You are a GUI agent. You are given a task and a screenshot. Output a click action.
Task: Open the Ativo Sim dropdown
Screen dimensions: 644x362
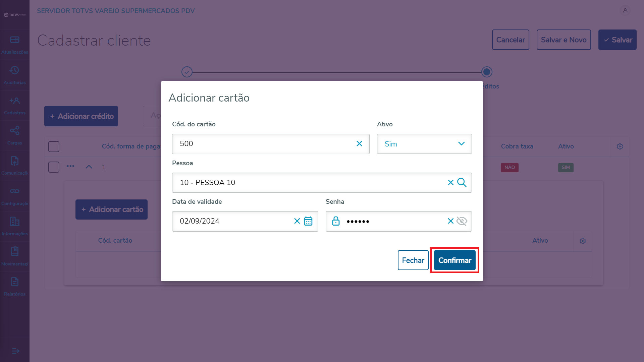(424, 144)
